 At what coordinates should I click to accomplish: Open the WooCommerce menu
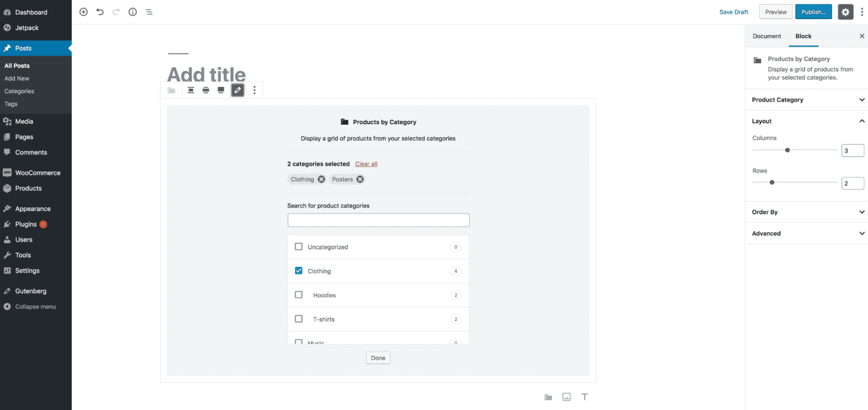36,173
